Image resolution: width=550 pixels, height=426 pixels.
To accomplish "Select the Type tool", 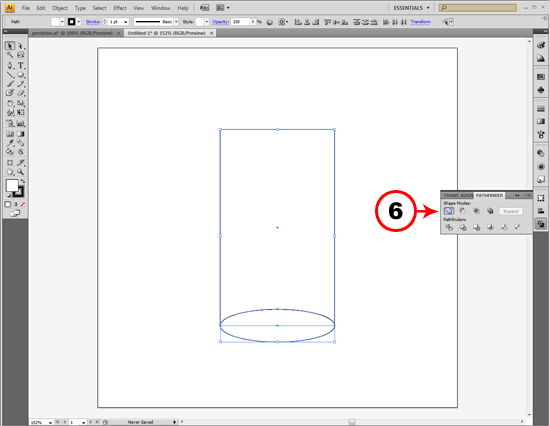I will coord(21,65).
